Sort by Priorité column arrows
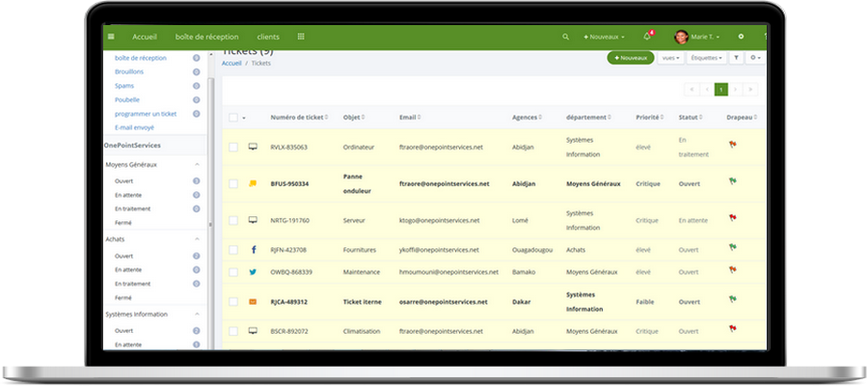 663,118
